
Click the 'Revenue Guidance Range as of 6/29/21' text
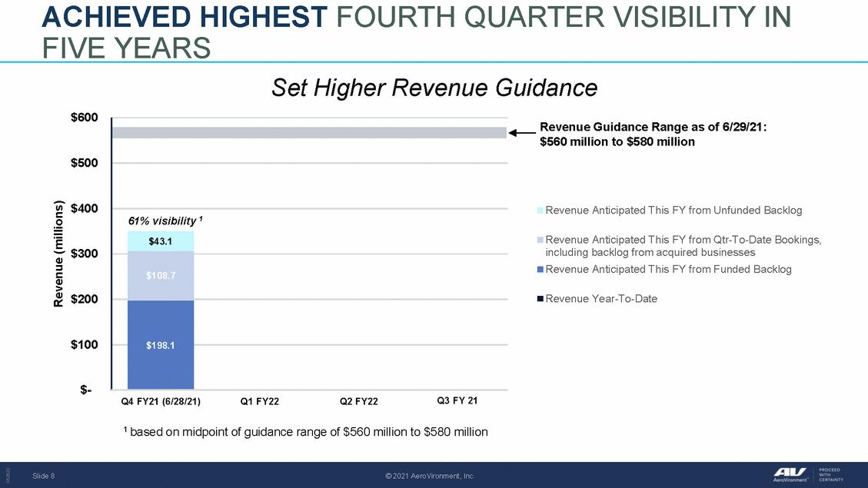point(653,127)
